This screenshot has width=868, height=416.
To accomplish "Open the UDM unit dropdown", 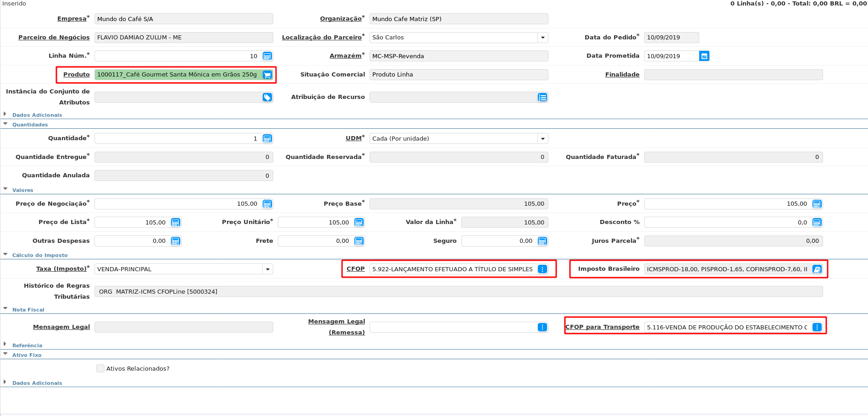I will (x=543, y=138).
